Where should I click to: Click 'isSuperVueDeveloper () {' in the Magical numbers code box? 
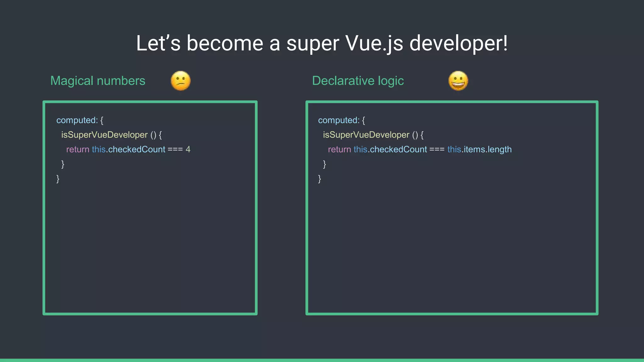pos(112,135)
